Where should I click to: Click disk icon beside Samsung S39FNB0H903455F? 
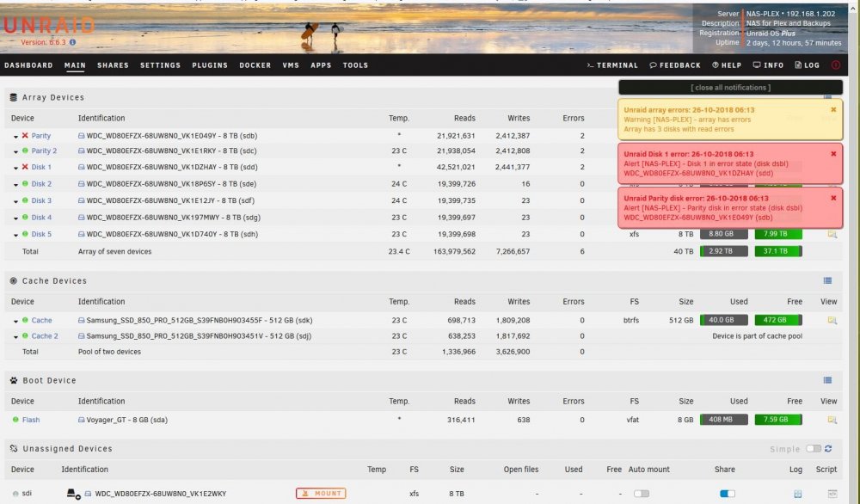pyautogui.click(x=81, y=320)
